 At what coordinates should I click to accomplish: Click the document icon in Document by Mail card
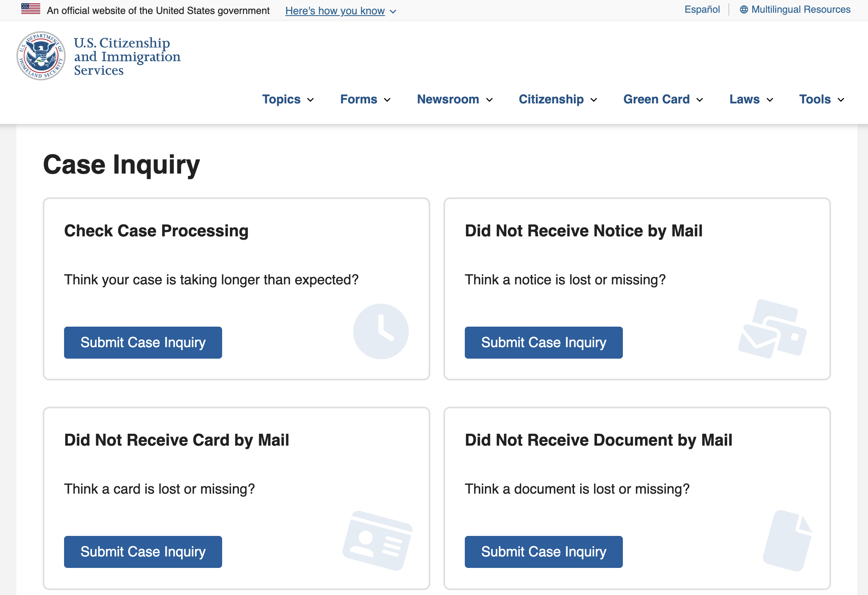click(788, 540)
